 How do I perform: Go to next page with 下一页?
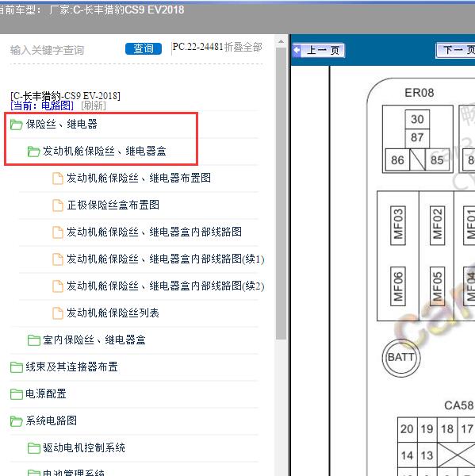[455, 51]
